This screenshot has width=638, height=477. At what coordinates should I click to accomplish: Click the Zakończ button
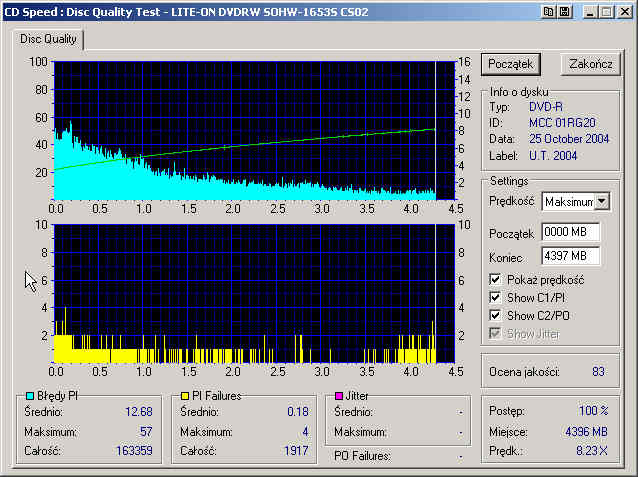point(590,64)
